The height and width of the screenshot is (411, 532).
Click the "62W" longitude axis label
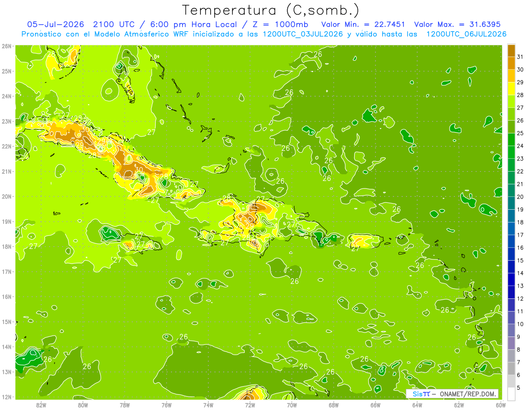pos(459,404)
